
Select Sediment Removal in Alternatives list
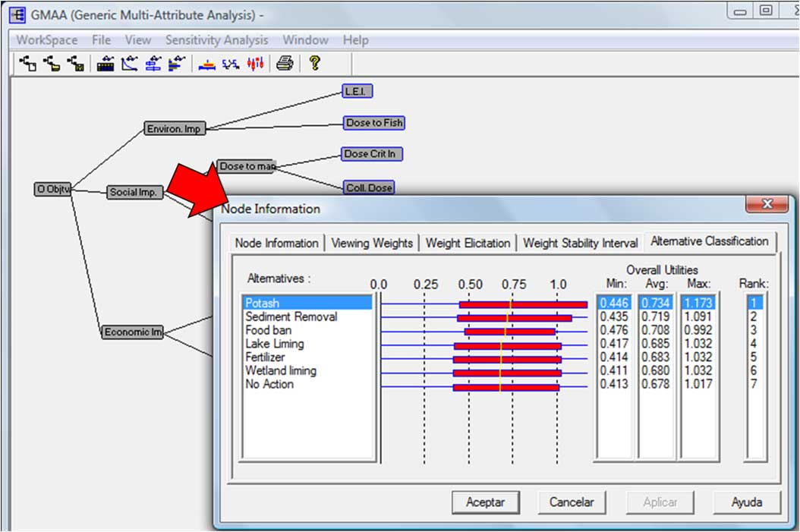(291, 316)
